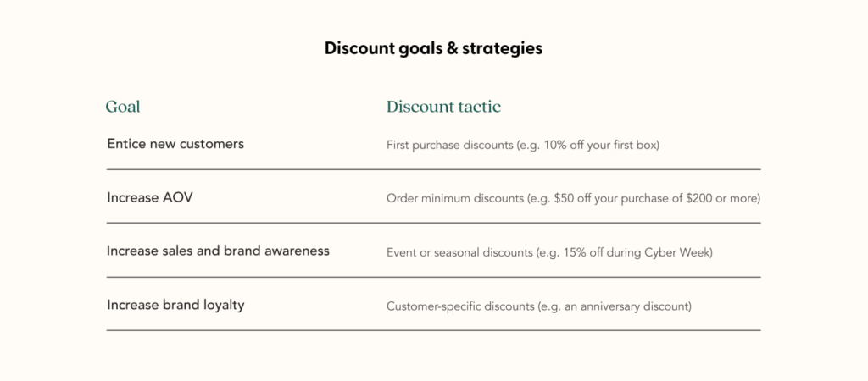Click the divider under "Entice new customers" row

click(x=433, y=169)
